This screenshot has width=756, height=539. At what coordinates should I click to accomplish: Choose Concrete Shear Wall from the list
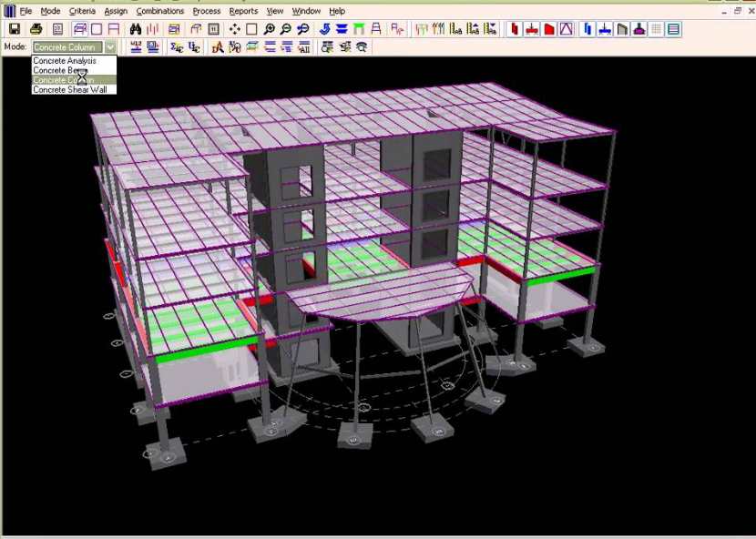pyautogui.click(x=70, y=89)
